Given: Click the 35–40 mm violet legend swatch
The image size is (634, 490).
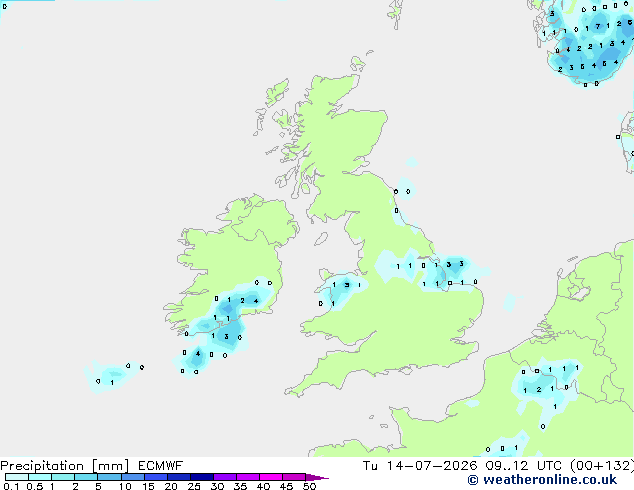Looking at the screenshot, I should click(x=248, y=477).
